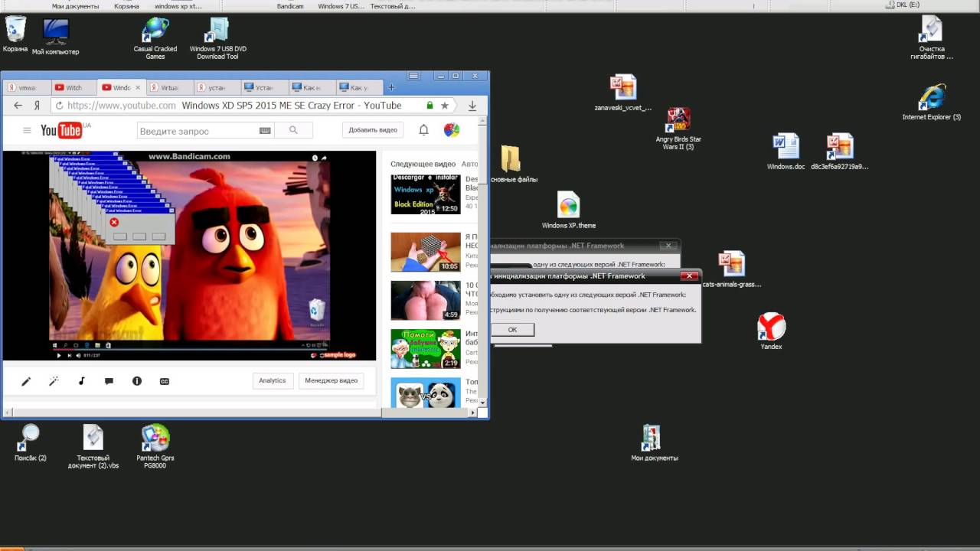The image size is (980, 551).
Task: Launch Windows 7 USB DVD Download Tool
Action: click(x=217, y=38)
